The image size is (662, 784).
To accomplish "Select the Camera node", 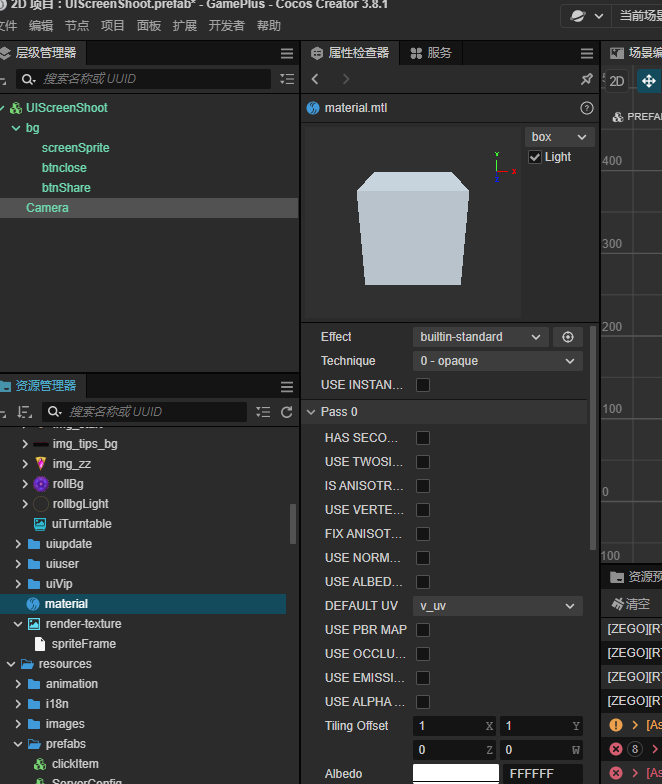I will (149, 208).
